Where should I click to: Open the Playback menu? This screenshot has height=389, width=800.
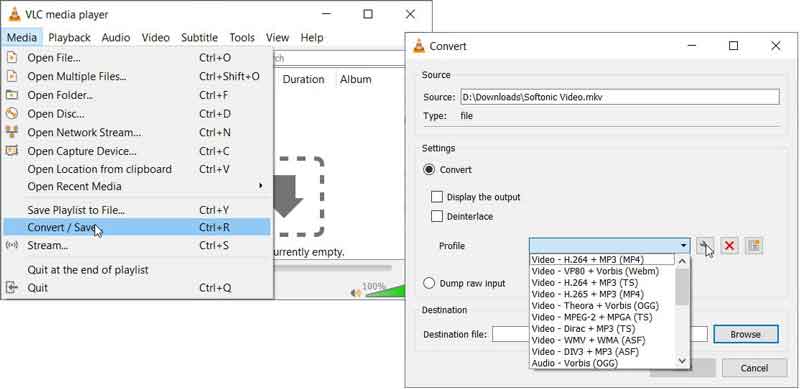coord(69,37)
